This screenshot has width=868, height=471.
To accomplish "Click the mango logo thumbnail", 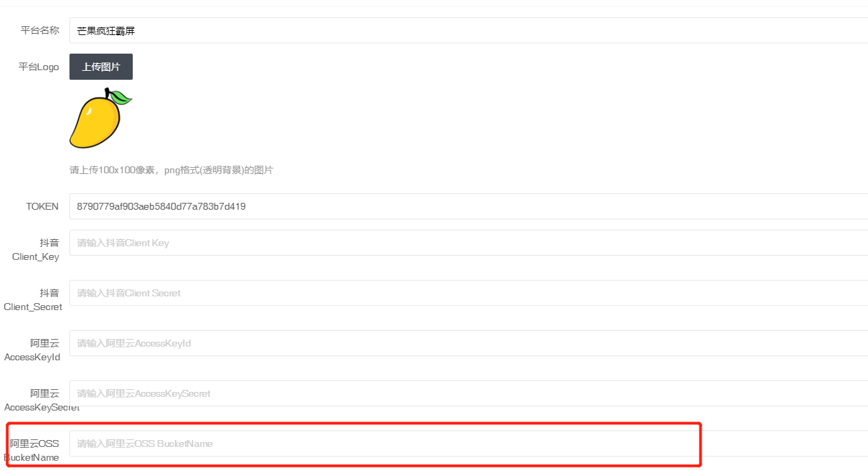I will [x=101, y=118].
